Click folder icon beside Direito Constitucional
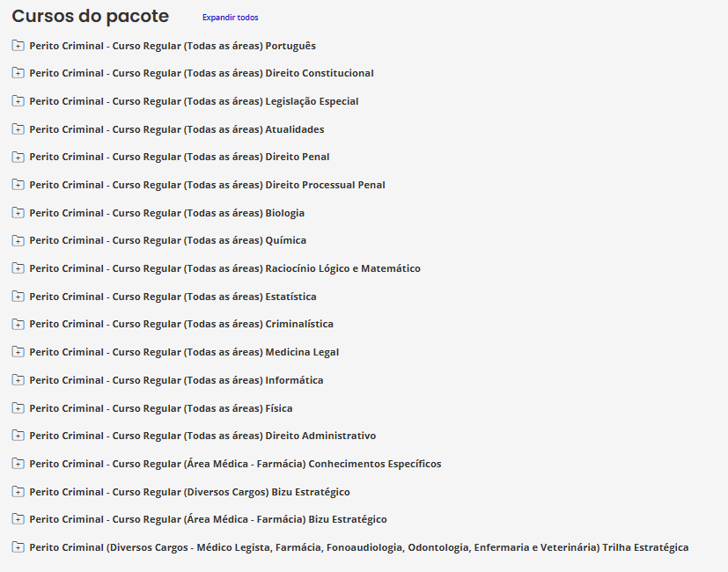The width and height of the screenshot is (728, 572). click(18, 73)
